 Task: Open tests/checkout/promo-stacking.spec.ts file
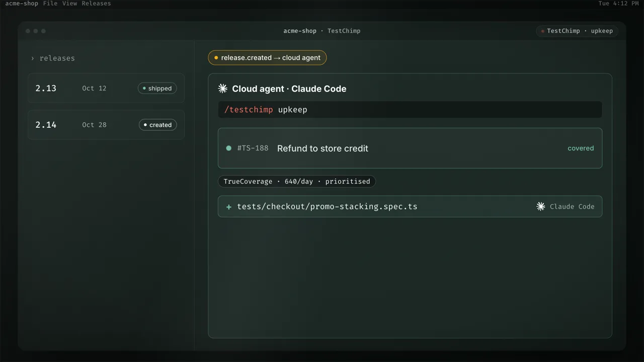(x=410, y=207)
